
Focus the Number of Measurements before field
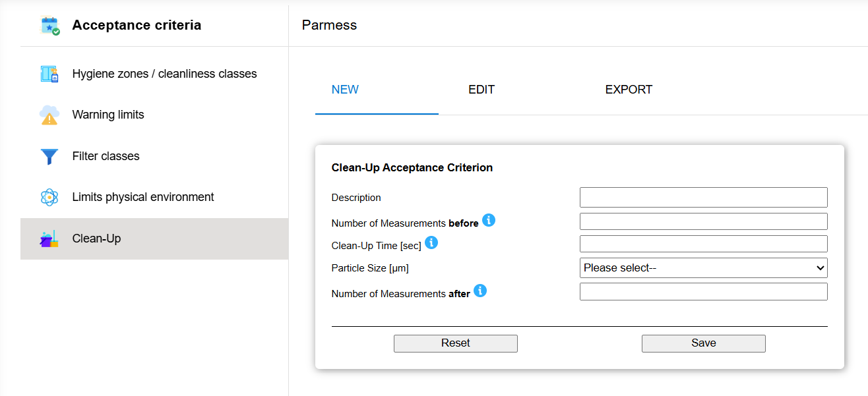coord(703,221)
